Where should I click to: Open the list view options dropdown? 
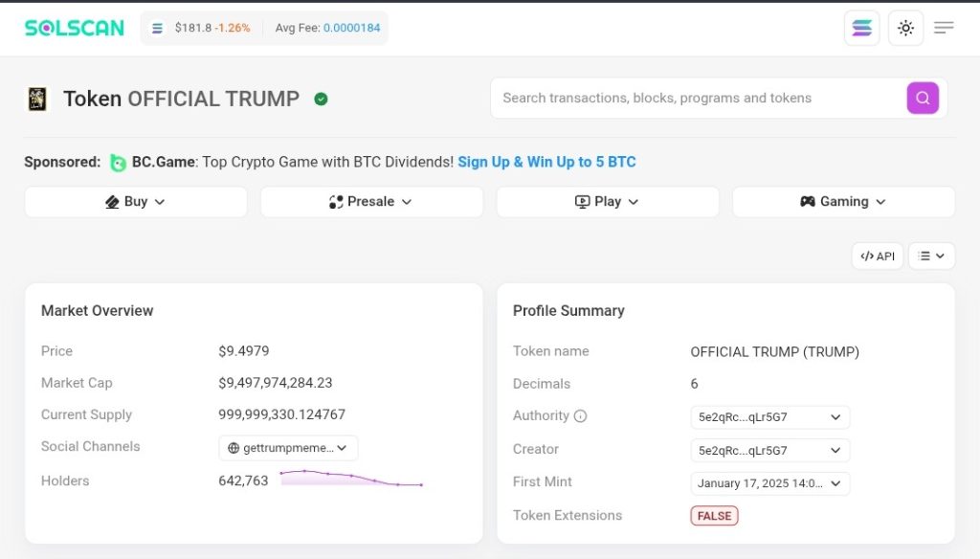point(931,256)
